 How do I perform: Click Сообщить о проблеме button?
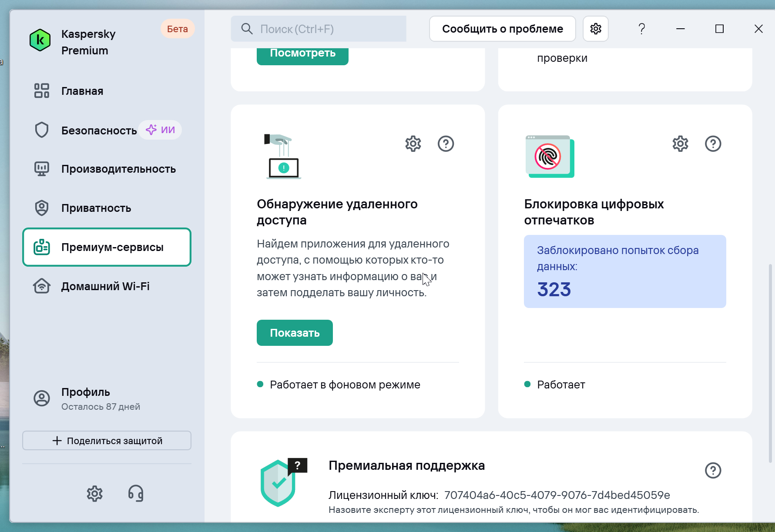[x=503, y=29]
